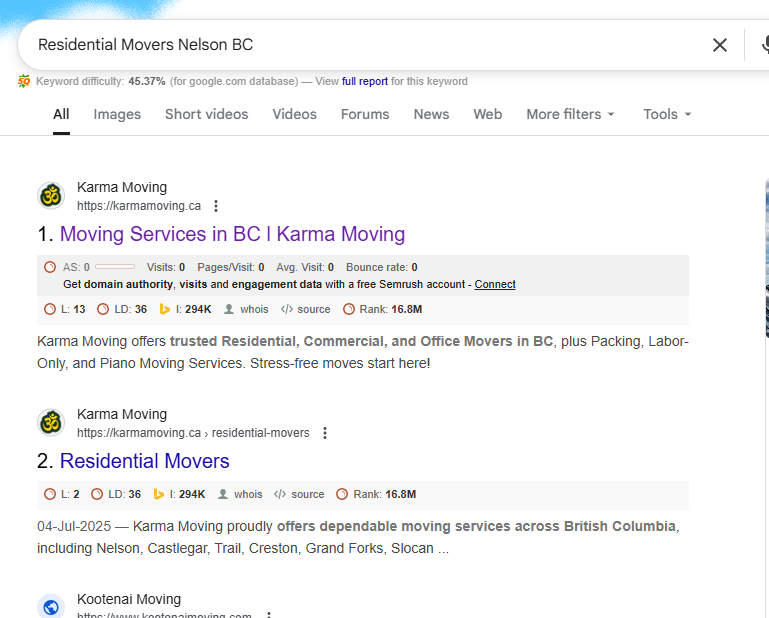Click the microphone voice search icon

[x=764, y=45]
